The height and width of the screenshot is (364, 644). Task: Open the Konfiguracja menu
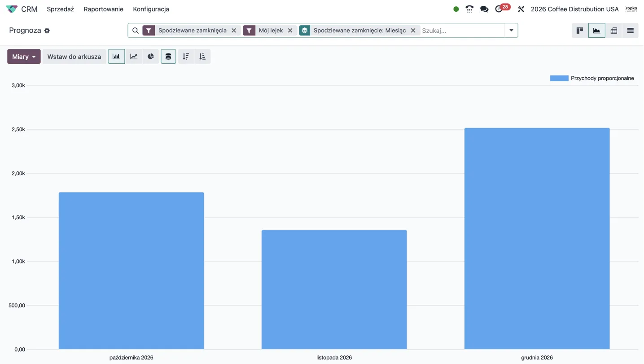point(151,9)
